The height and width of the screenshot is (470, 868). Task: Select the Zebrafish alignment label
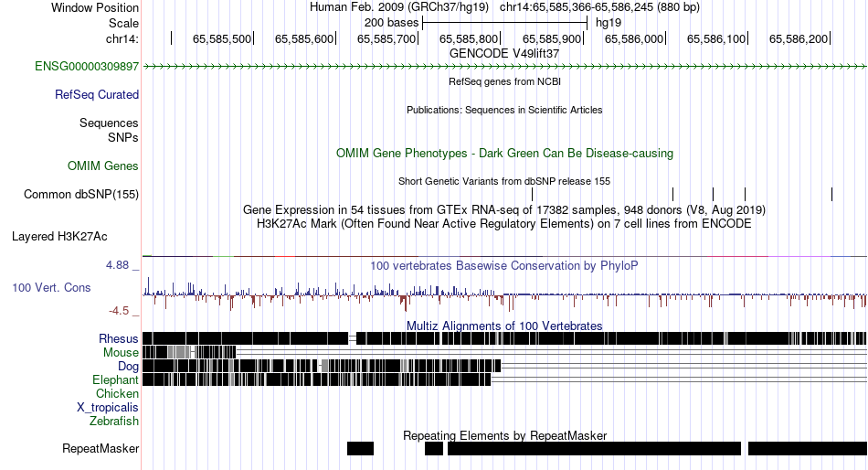click(113, 422)
